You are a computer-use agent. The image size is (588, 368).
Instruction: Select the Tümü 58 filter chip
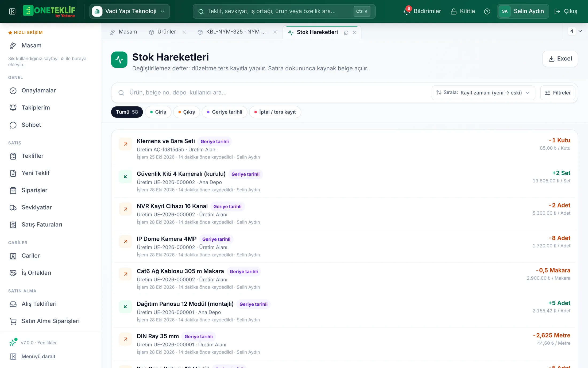tap(127, 112)
